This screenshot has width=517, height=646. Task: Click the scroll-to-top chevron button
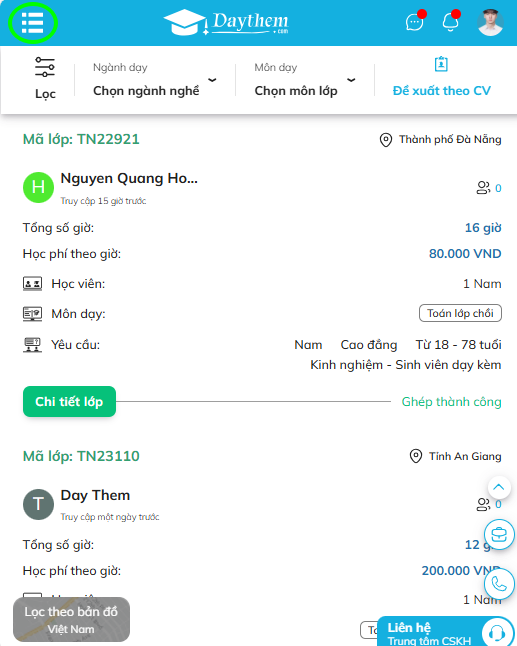[499, 487]
